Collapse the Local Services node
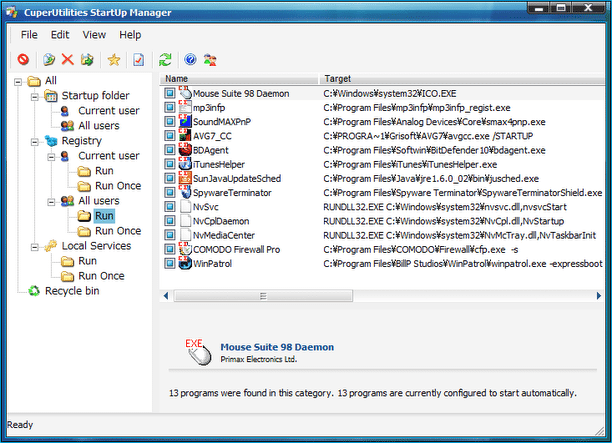Viewport: 612px width, 443px height. [x=35, y=247]
